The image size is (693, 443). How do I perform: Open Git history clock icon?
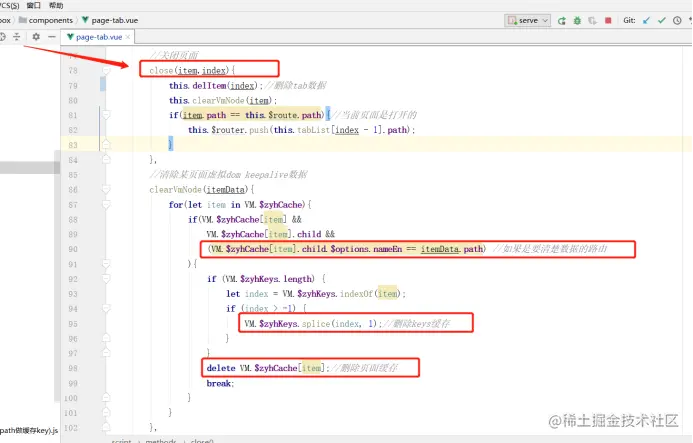[x=677, y=20]
